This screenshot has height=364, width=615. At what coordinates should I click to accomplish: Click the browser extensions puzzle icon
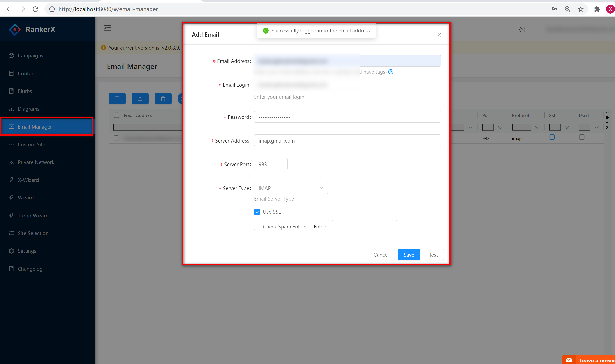(597, 9)
